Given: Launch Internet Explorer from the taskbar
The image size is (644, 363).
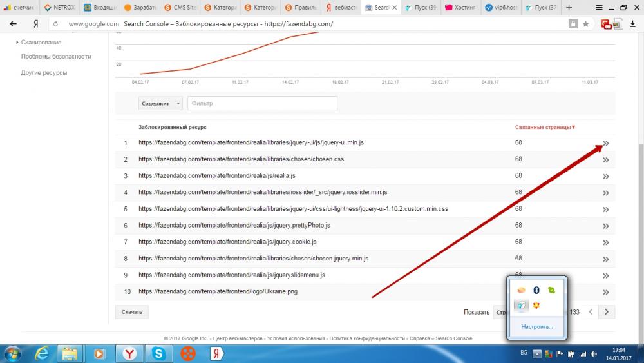Looking at the screenshot, I should [42, 353].
